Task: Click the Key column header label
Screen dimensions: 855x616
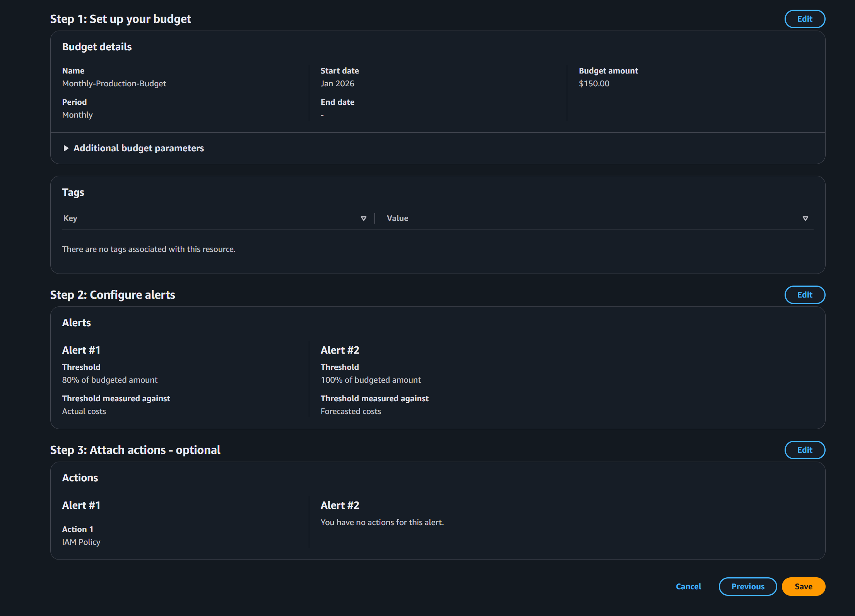Action: [x=70, y=218]
